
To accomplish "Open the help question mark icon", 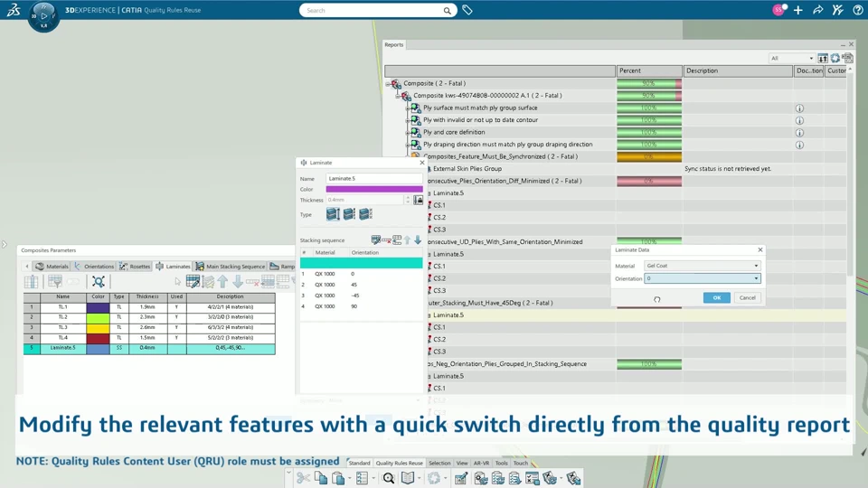I will point(857,10).
